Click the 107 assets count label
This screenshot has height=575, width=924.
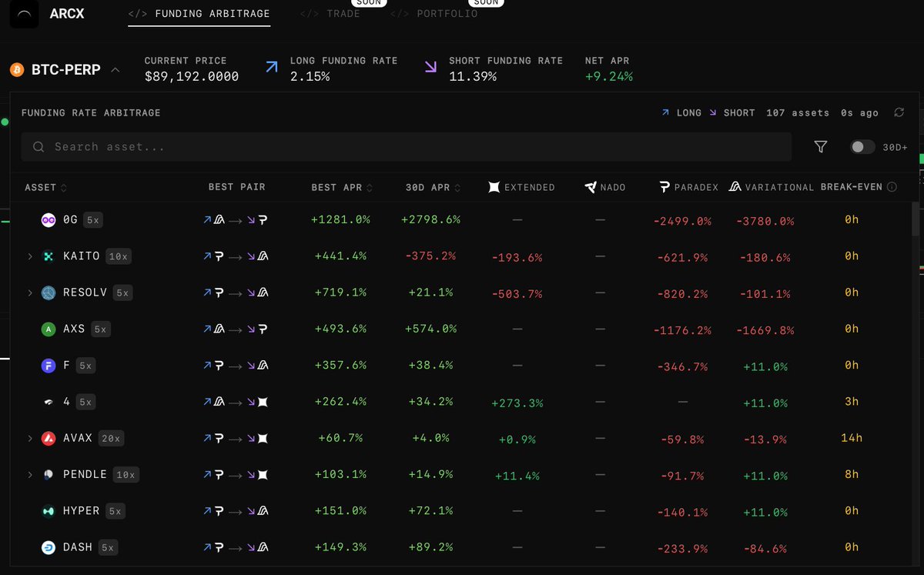click(798, 113)
